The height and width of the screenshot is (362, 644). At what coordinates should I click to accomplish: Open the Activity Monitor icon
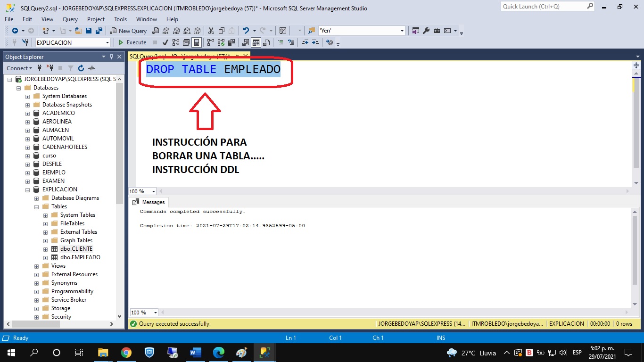coord(283,31)
